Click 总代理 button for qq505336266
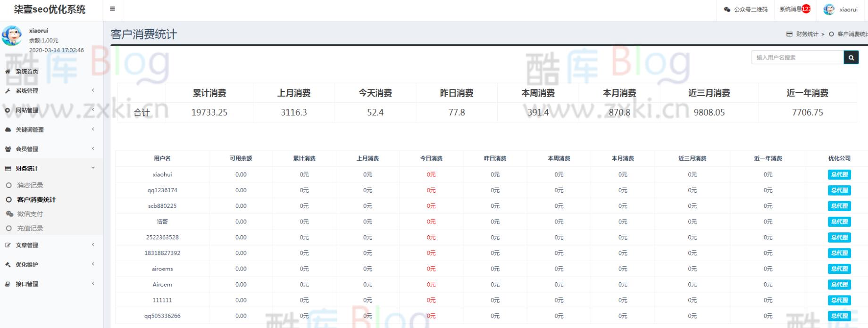This screenshot has width=868, height=328. pyautogui.click(x=839, y=316)
